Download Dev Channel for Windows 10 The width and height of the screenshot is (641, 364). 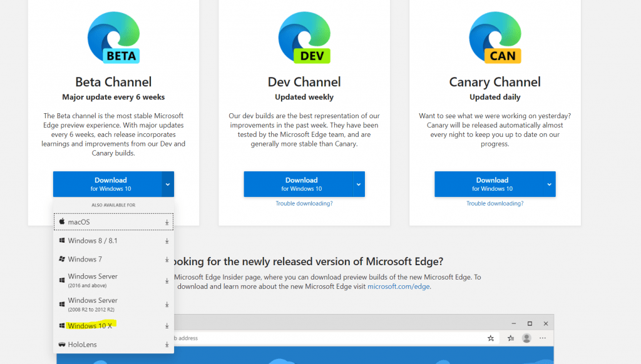coord(298,185)
